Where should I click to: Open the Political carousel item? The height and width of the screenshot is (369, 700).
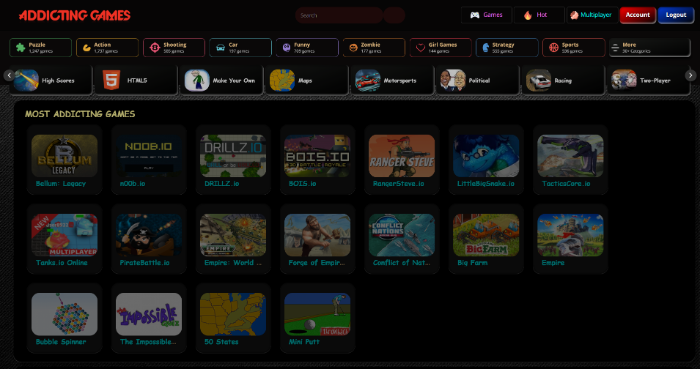pyautogui.click(x=477, y=80)
